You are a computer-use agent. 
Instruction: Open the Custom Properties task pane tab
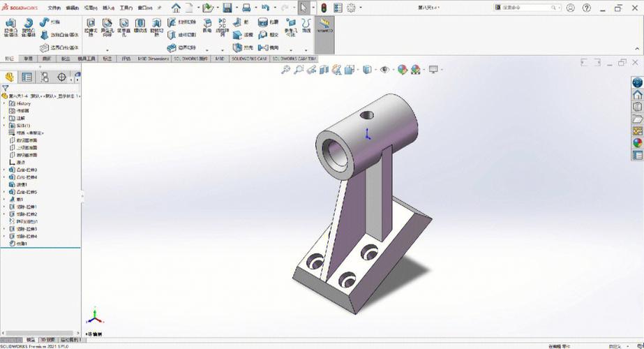pyautogui.click(x=637, y=155)
